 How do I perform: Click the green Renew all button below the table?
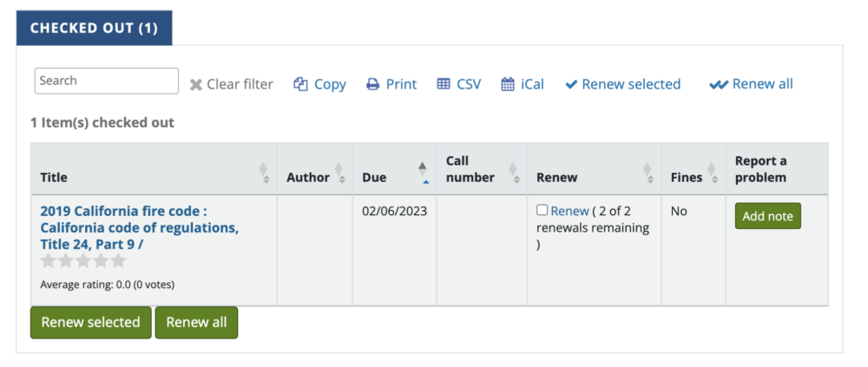point(196,323)
